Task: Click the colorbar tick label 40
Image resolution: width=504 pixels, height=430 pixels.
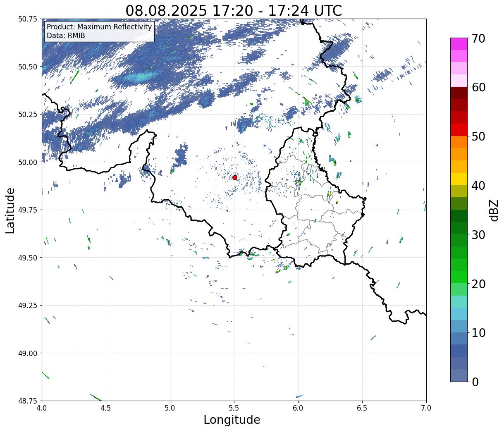Action: [x=478, y=186]
